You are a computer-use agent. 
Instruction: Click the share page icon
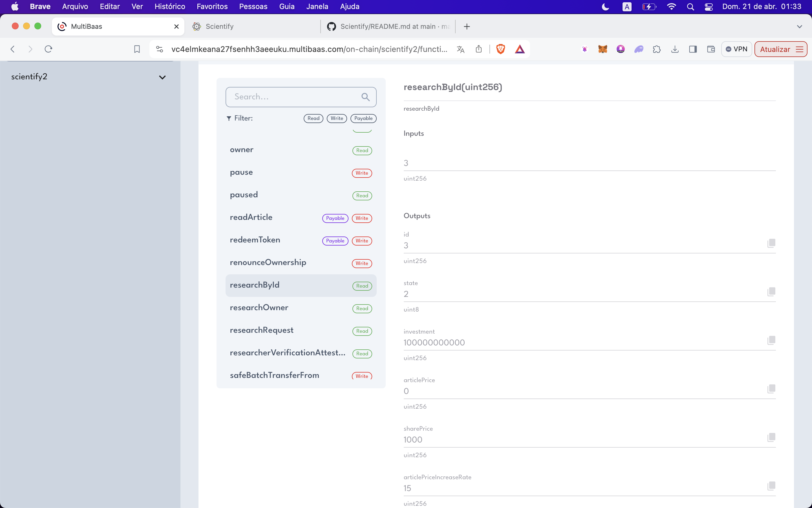(478, 49)
